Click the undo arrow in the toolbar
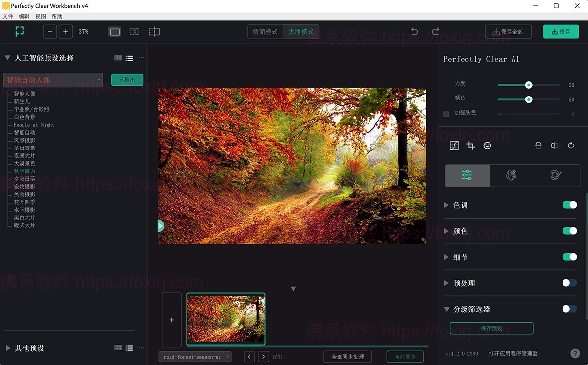This screenshot has height=365, width=588. tap(414, 31)
